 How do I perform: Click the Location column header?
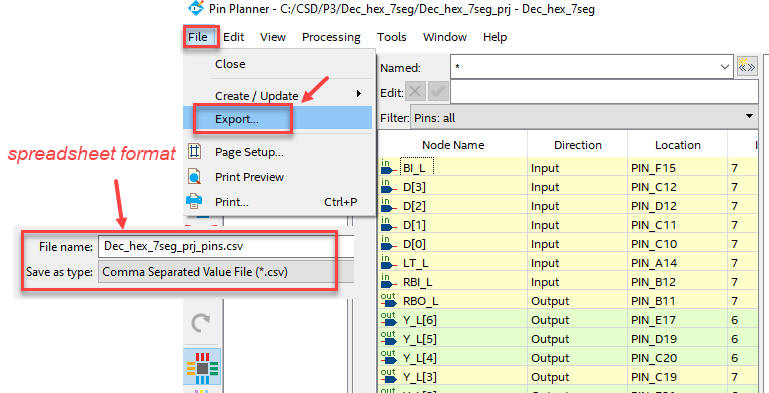pos(677,145)
